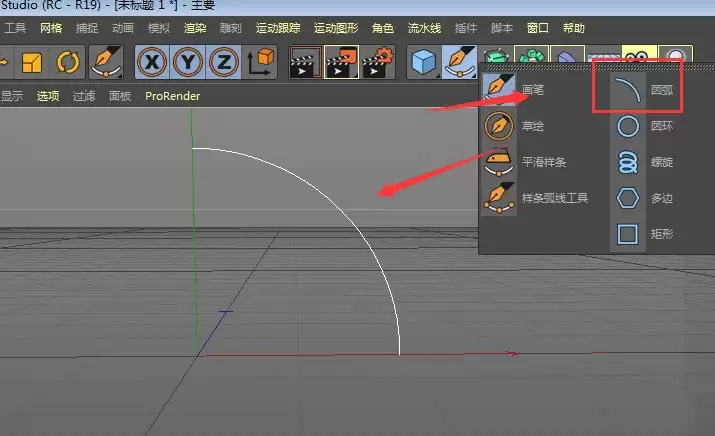
Task: Open the 捕捉 menu
Action: pyautogui.click(x=87, y=28)
